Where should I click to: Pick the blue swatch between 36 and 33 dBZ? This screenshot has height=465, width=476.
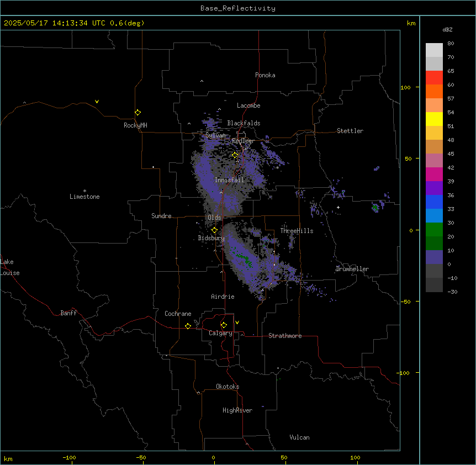[x=434, y=202]
